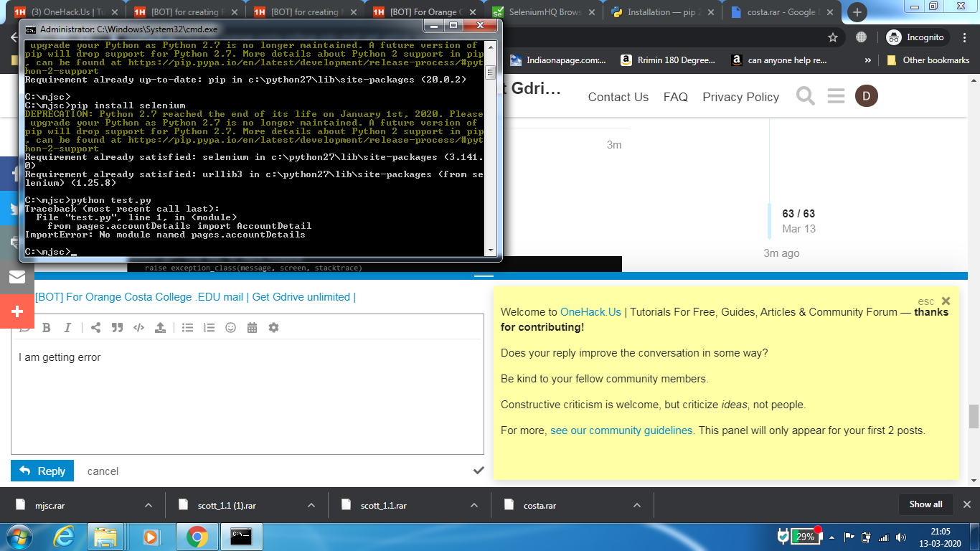Open the editor gear options dropdown
980x551 pixels.
[x=273, y=328]
